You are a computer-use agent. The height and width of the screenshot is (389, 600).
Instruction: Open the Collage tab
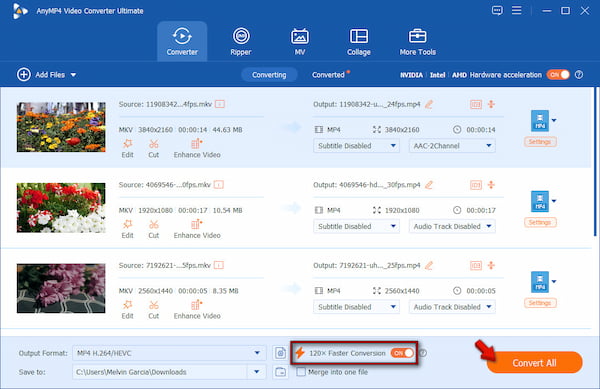(359, 41)
